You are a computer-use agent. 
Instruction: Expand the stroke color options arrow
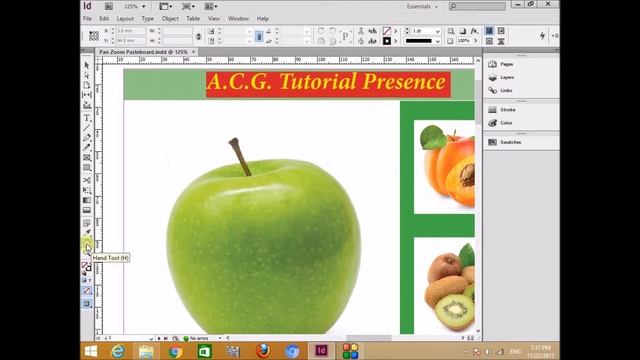[395, 41]
